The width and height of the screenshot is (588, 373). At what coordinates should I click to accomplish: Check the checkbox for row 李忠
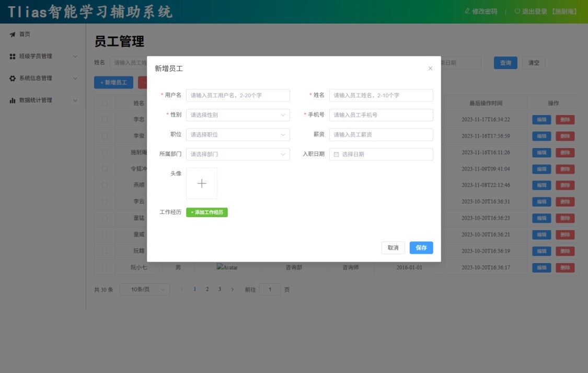[x=105, y=119]
